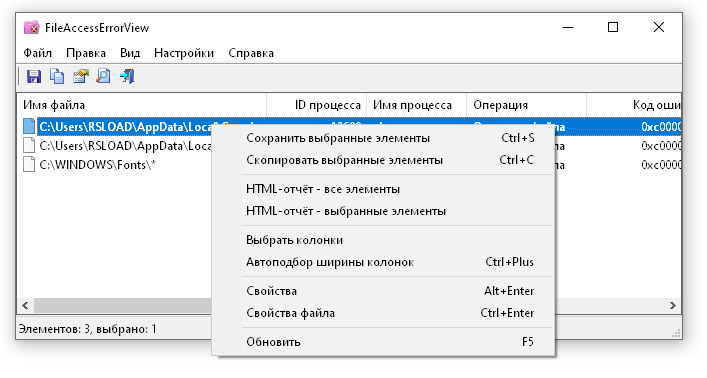Minimize the FileAccessErrorView window
Image resolution: width=707 pixels, height=378 pixels.
tap(568, 28)
